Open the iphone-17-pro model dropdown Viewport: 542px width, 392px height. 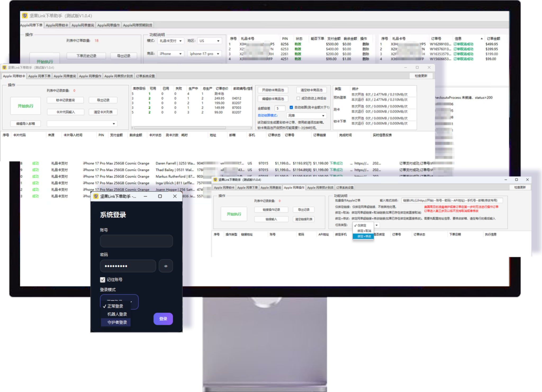coord(204,54)
